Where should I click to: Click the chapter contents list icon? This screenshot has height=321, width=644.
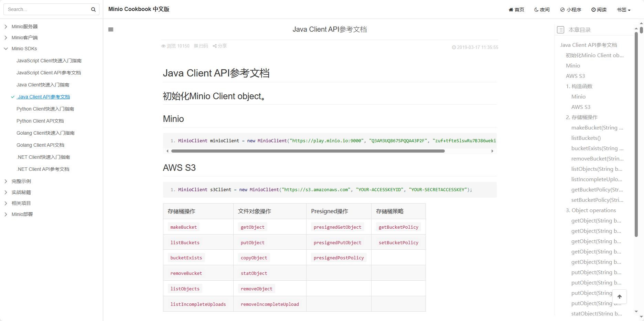(x=560, y=30)
